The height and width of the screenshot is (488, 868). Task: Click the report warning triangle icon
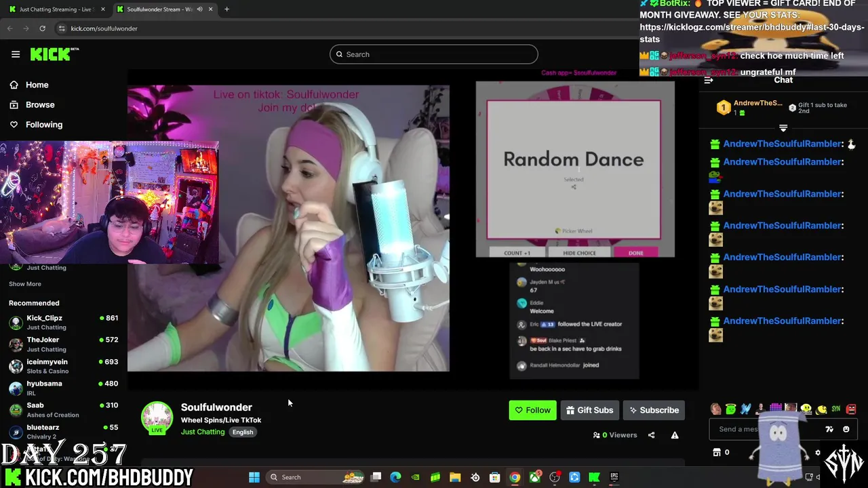click(x=675, y=435)
